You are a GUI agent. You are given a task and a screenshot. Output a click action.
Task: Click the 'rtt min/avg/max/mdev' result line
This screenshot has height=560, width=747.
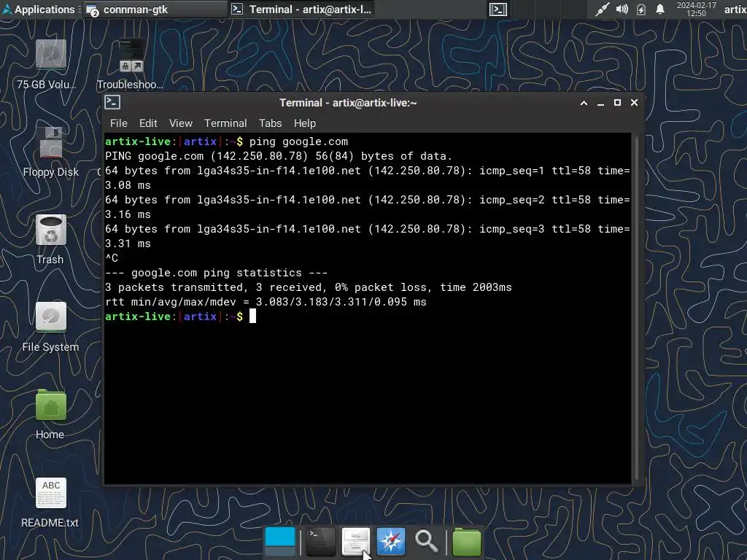click(266, 302)
